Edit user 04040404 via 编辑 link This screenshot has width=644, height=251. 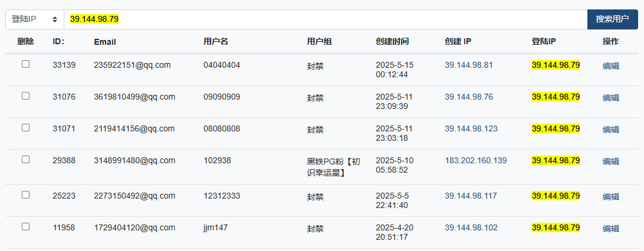click(610, 66)
